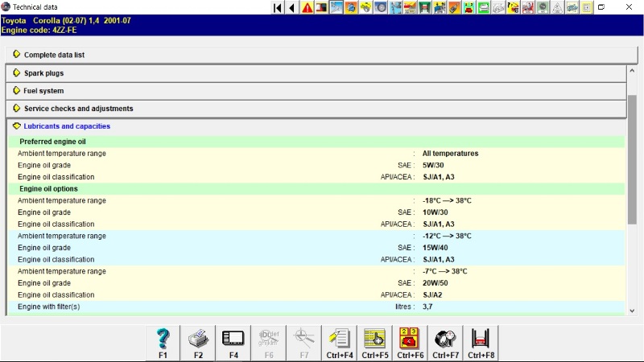
Task: Open the green gauge toolbar icon
Action: (x=543, y=7)
